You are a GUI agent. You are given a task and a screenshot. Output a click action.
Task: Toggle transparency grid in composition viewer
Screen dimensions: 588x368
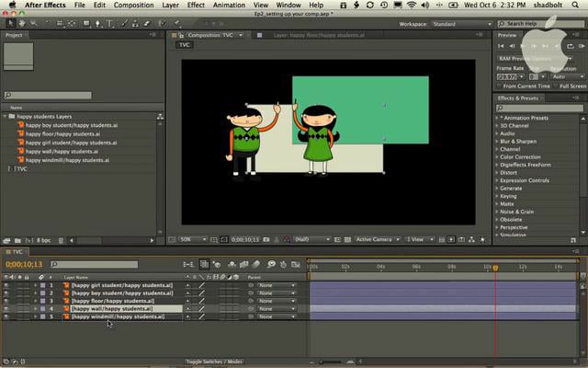point(347,239)
